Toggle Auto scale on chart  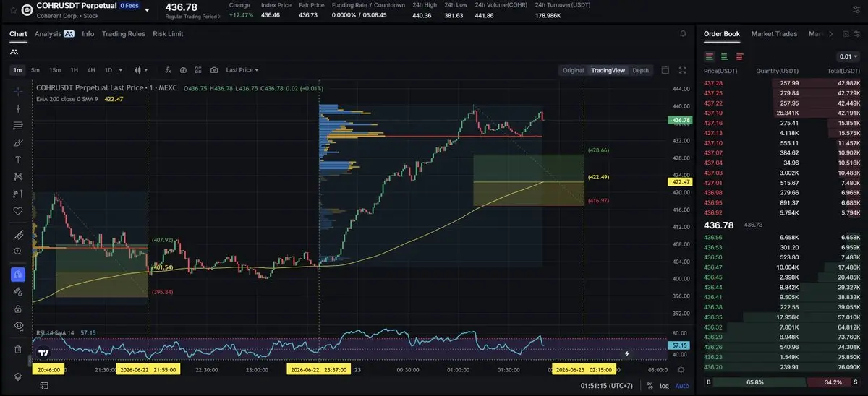point(682,386)
